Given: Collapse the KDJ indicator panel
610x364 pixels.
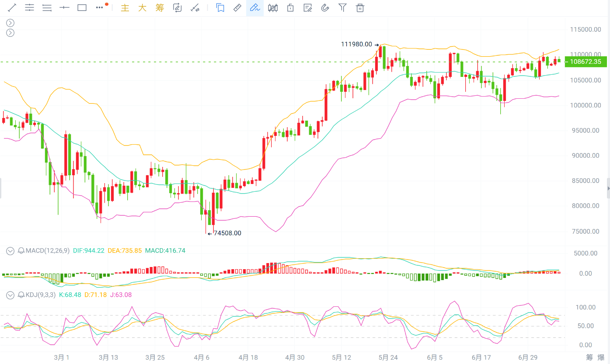Looking at the screenshot, I should 10,295.
